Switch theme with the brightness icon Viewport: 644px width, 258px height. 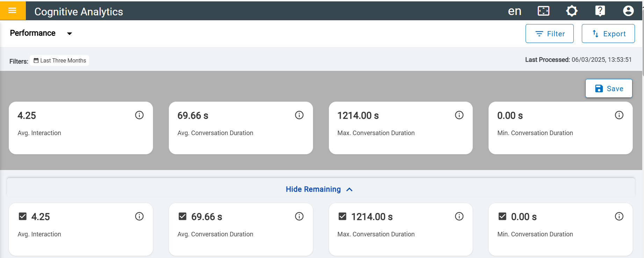(x=572, y=11)
